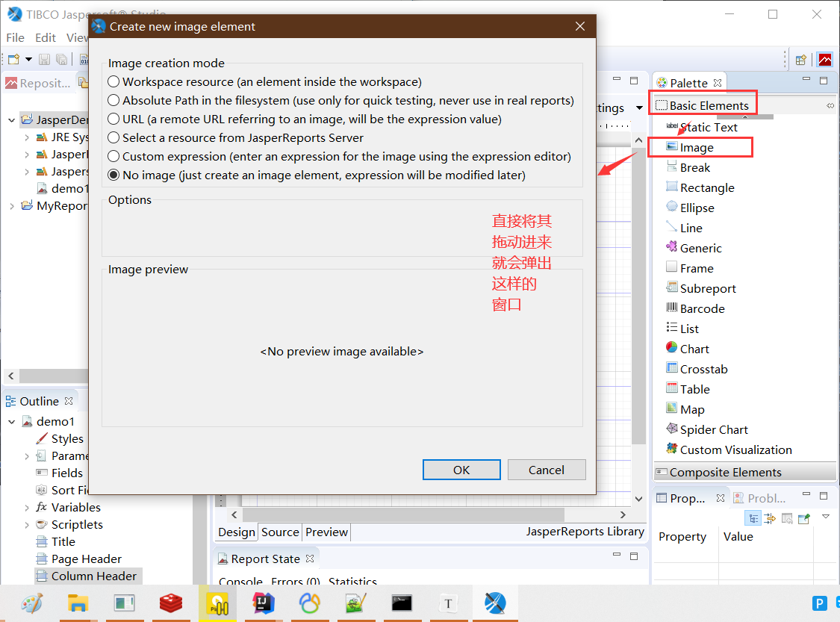Cancel the image creation dialog
Image resolution: width=840 pixels, height=622 pixels.
[x=547, y=470]
